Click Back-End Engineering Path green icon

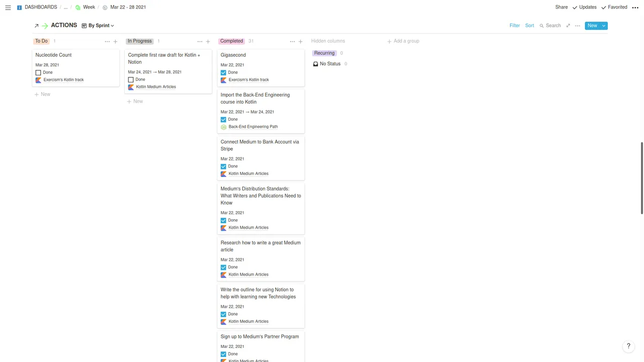click(x=223, y=127)
